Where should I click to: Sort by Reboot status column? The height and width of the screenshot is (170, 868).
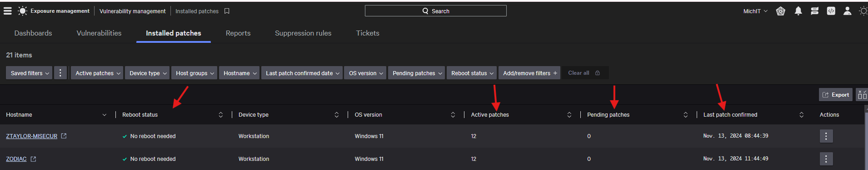click(221, 115)
